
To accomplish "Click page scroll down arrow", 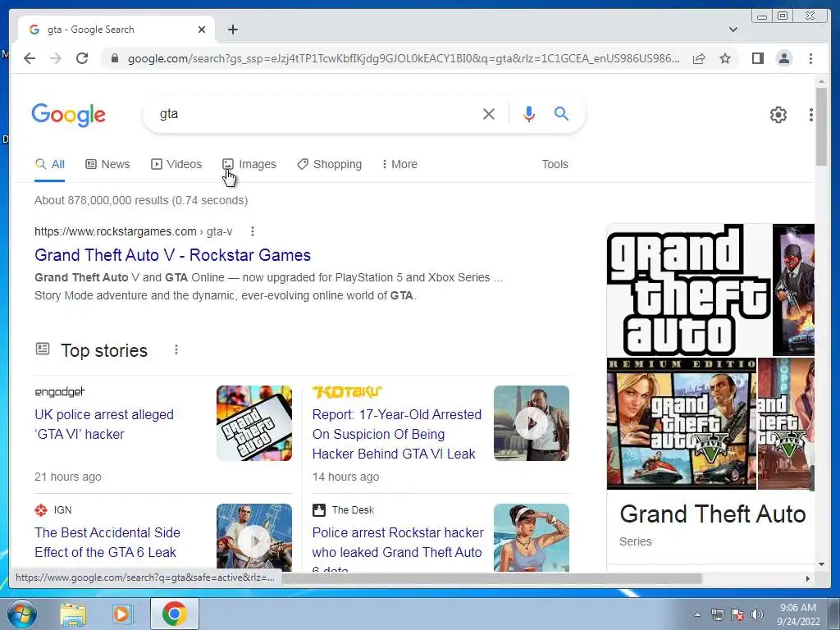I will [x=821, y=564].
